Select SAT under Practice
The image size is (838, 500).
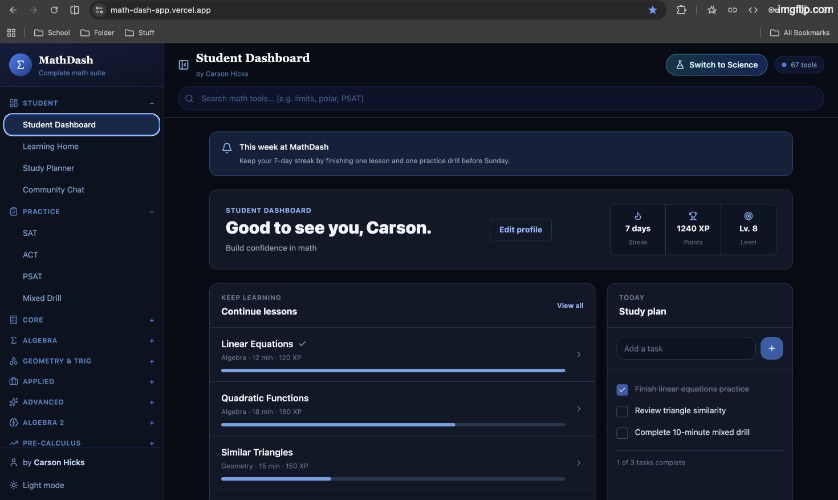pos(30,233)
